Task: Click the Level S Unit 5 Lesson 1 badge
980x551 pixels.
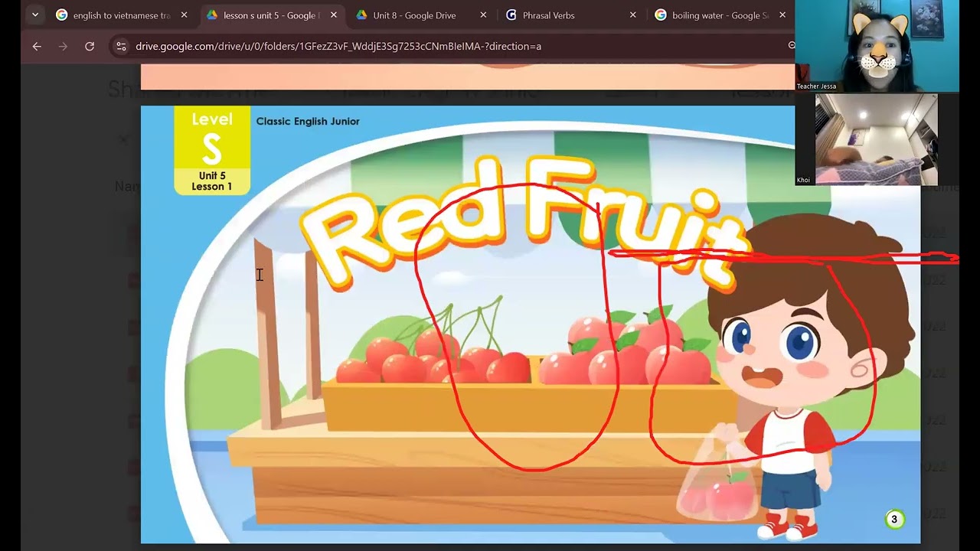Action: point(212,151)
